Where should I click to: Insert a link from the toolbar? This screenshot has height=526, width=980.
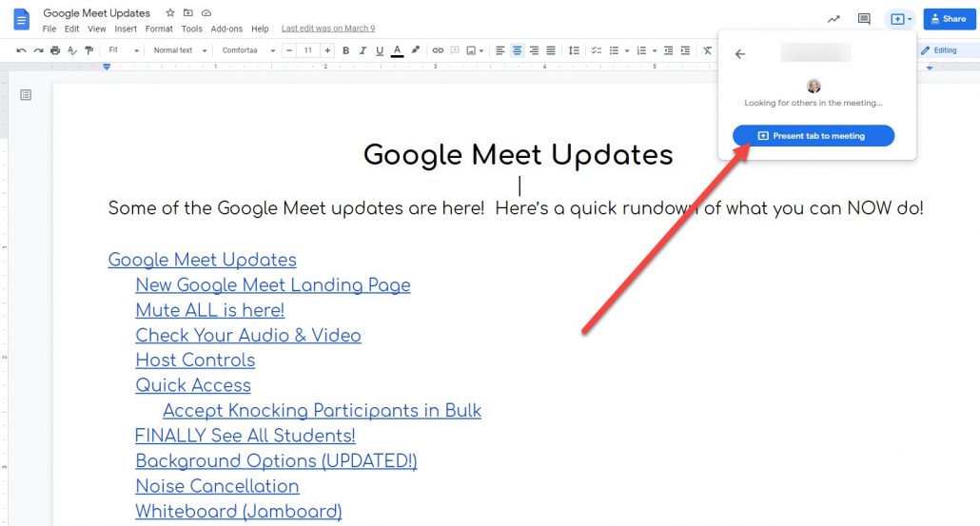click(438, 50)
